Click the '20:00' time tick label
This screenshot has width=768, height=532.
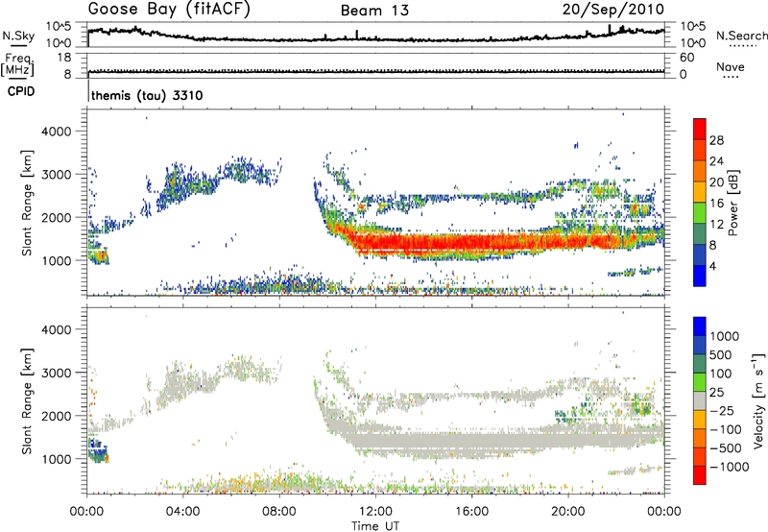(568, 512)
